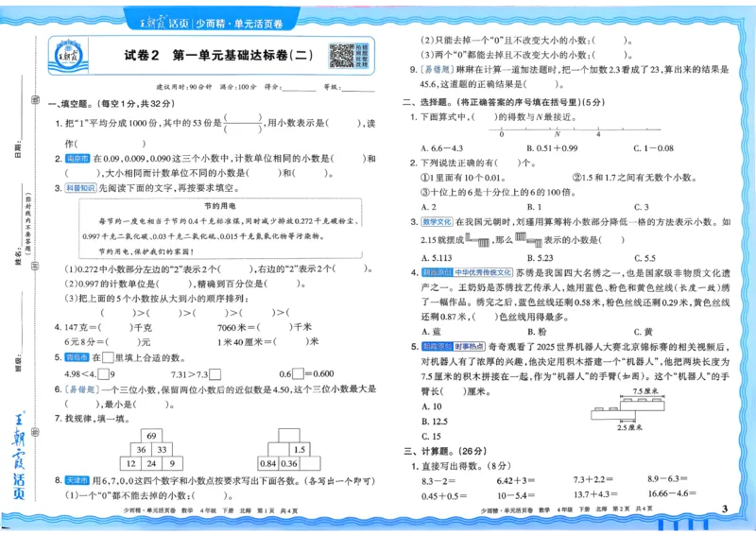
Task: Click the 节约用电 heading in the dashed box
Action: pyautogui.click(x=220, y=206)
